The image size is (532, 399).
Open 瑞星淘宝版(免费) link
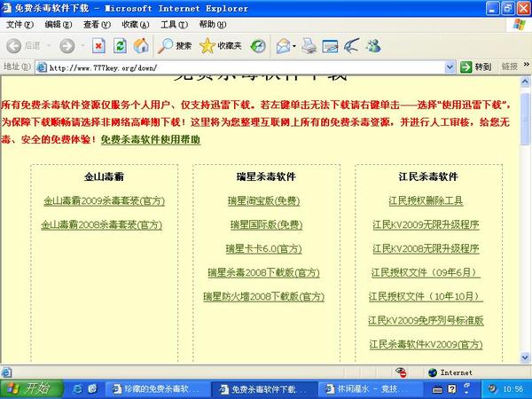pos(264,200)
